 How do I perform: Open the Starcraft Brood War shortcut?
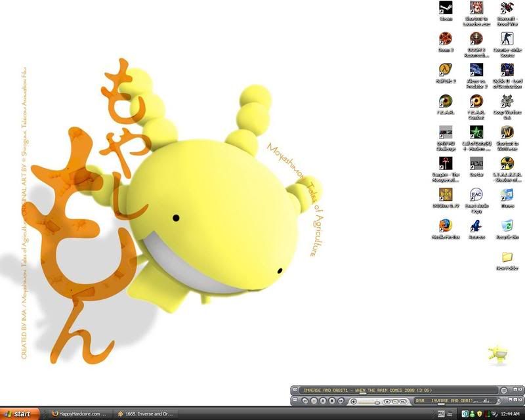507,9
